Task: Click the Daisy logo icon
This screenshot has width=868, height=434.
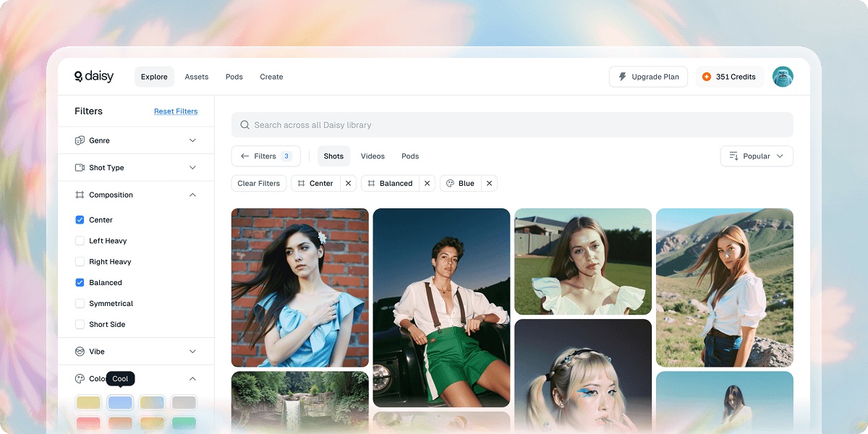Action: 77,76
